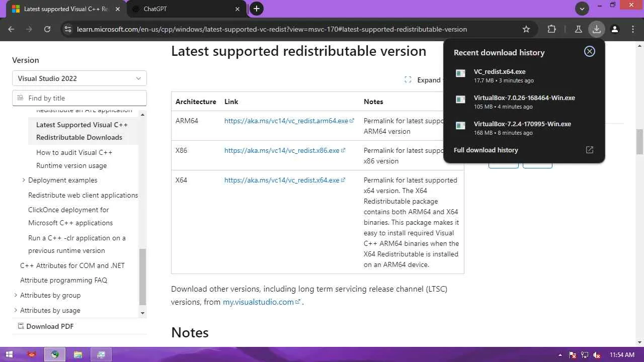Open the Action Center flag icon

tap(573, 355)
